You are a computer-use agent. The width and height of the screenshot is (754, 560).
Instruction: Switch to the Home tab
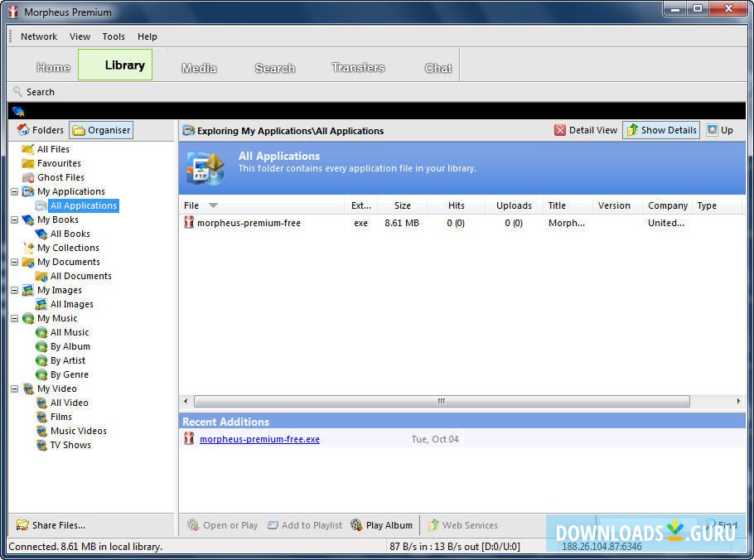53,67
